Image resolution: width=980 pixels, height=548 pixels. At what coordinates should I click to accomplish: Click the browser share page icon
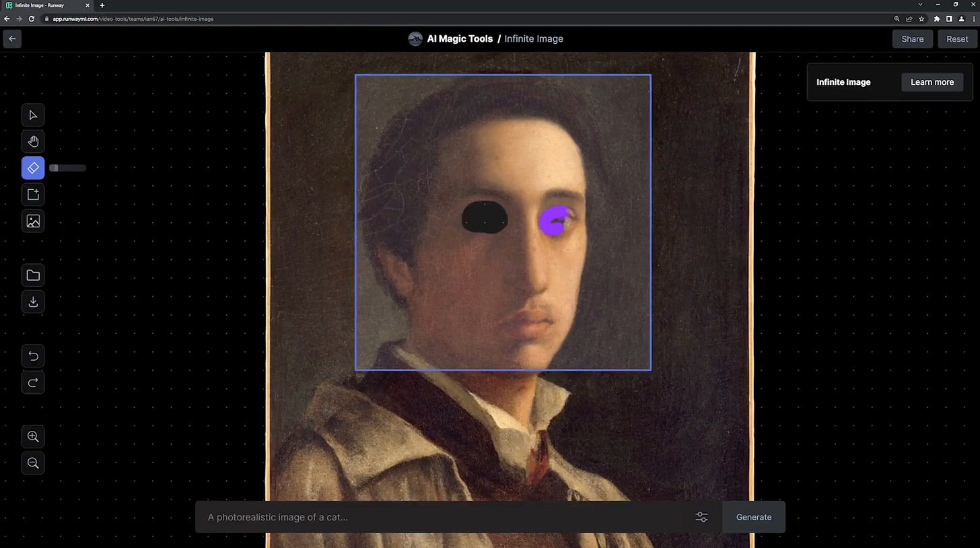[909, 19]
